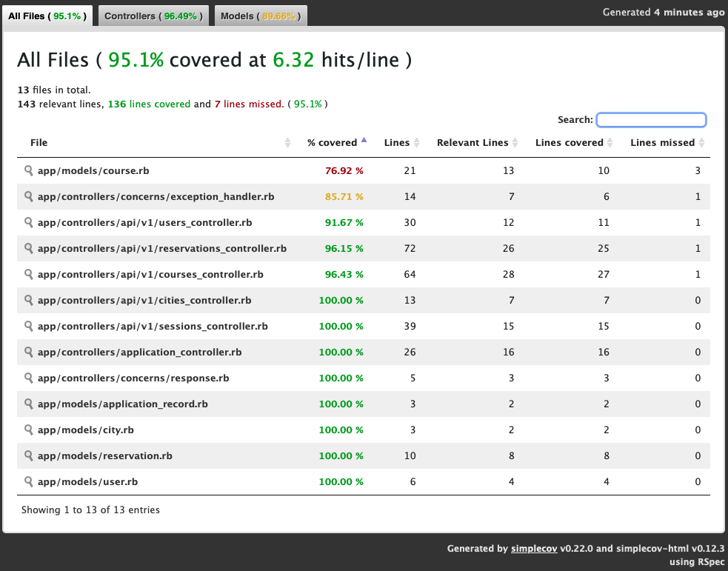
Task: Click the '13 files in total.' text
Action: (54, 90)
